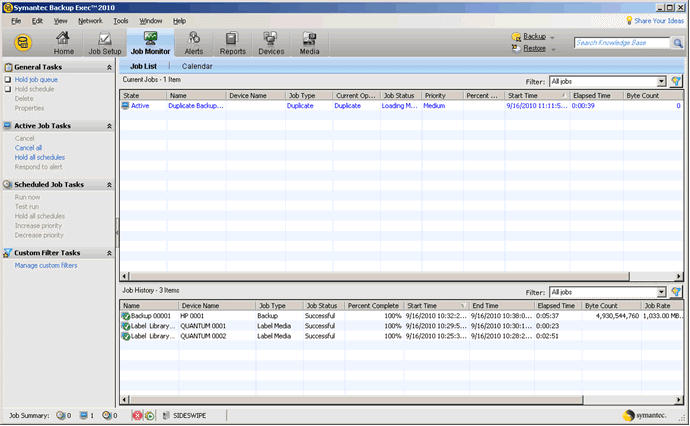Toggle the Hold job queue checkbox
The height and width of the screenshot is (426, 690).
7,80
